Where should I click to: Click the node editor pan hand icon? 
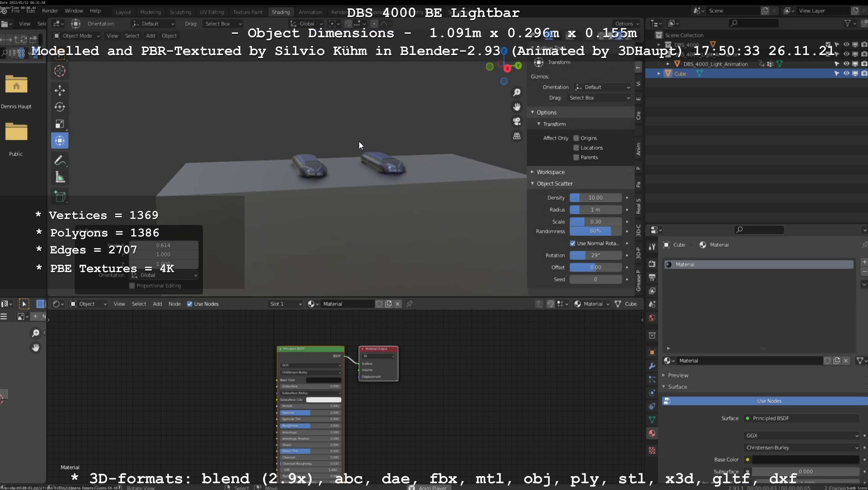point(35,347)
